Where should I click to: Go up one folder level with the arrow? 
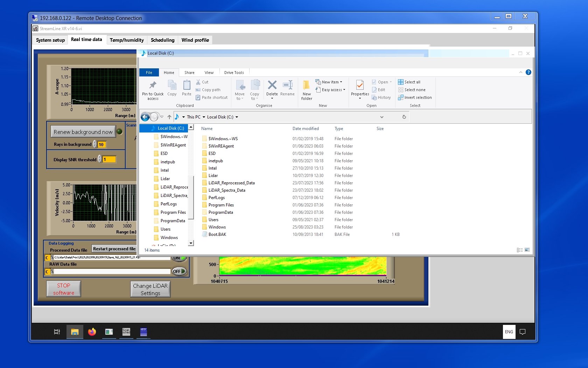click(169, 117)
